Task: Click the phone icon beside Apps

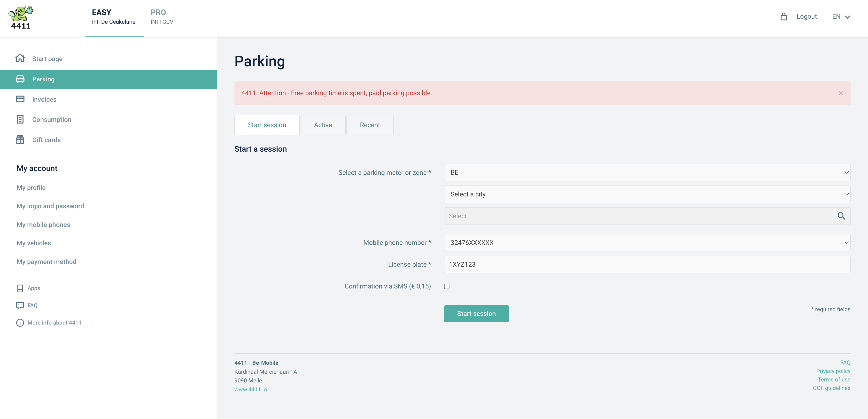Action: click(x=20, y=288)
